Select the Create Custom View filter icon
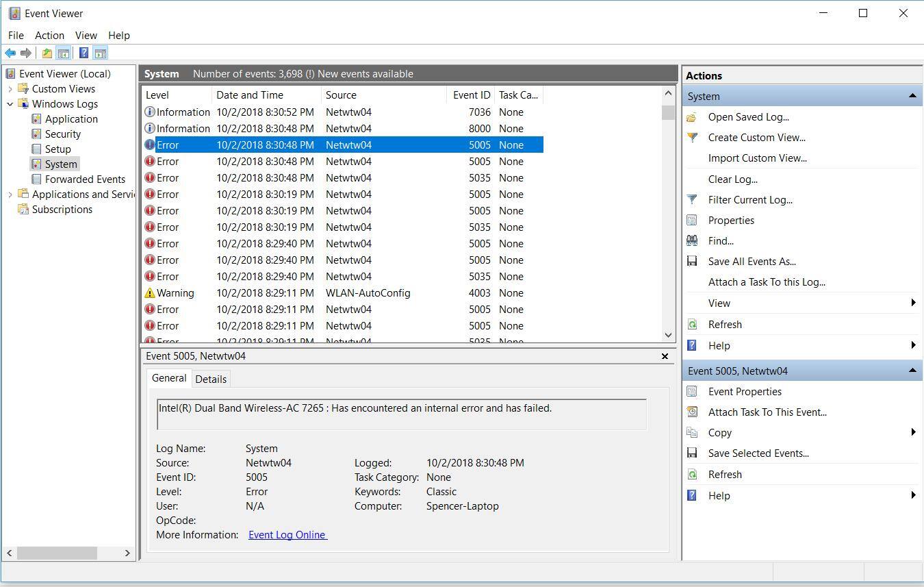The image size is (924, 587). 693,138
